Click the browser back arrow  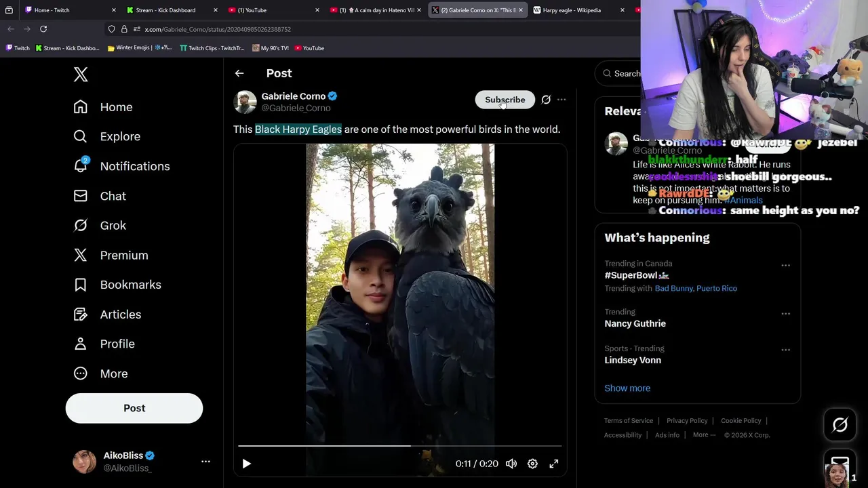(x=11, y=29)
